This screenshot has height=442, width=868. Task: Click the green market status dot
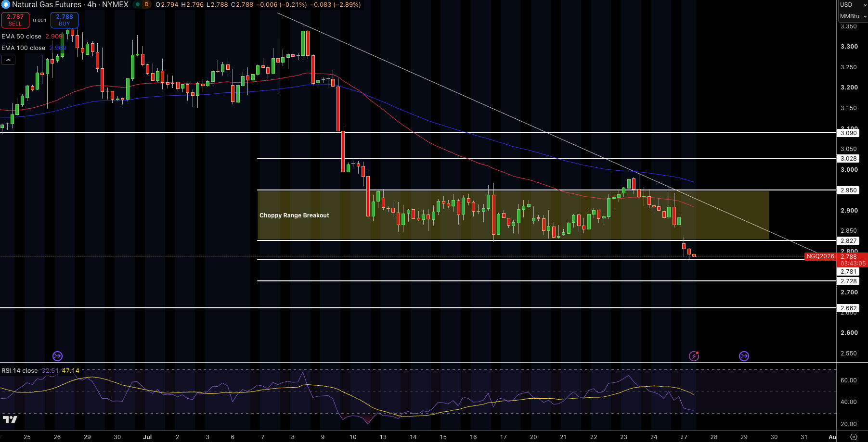pos(137,4)
